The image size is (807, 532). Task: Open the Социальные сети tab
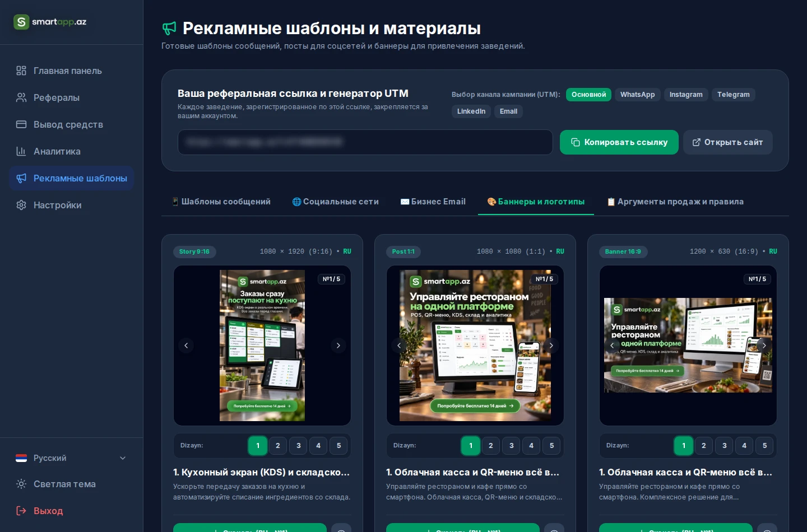pyautogui.click(x=335, y=202)
